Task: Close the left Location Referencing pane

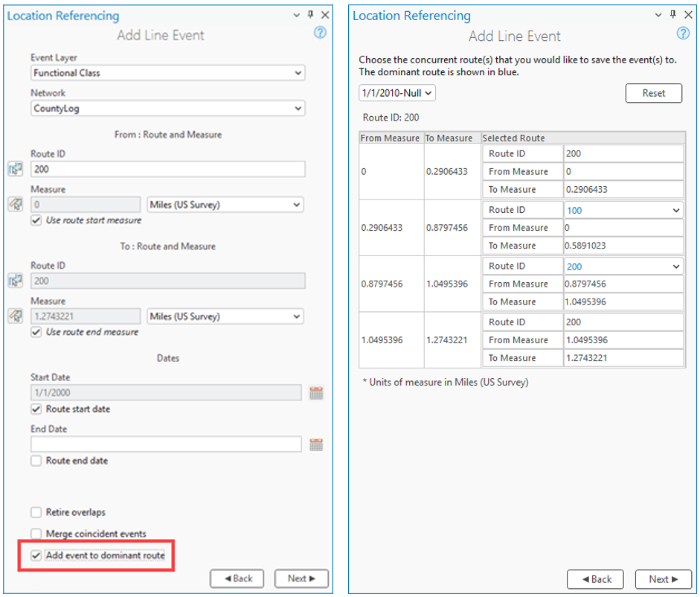Action: point(325,15)
